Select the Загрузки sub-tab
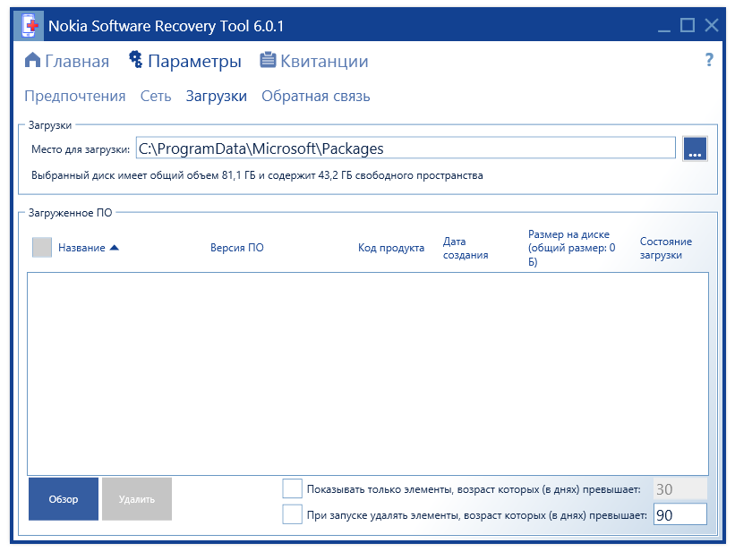This screenshot has width=752, height=560. pyautogui.click(x=217, y=97)
